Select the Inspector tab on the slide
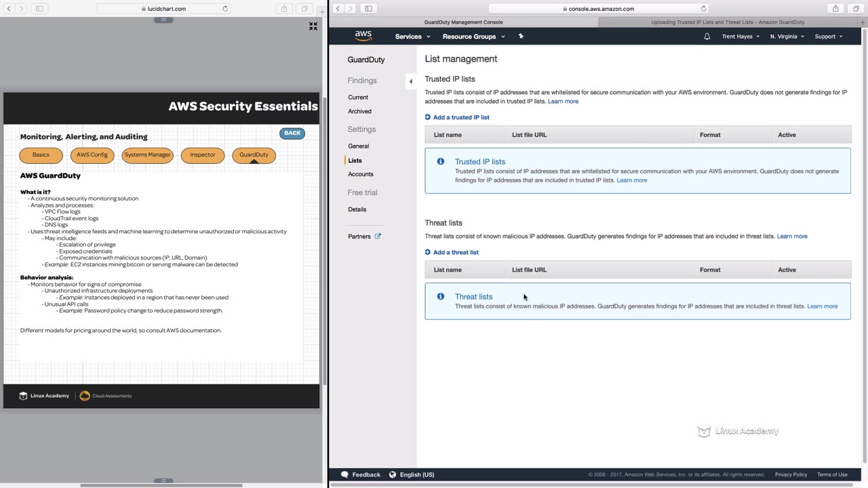 click(203, 155)
